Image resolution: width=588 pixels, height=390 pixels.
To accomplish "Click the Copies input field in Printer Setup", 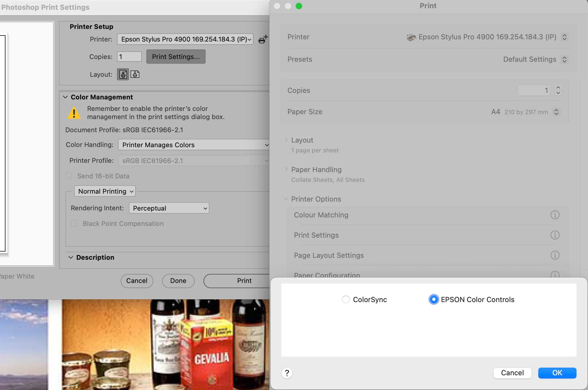I will pyautogui.click(x=129, y=57).
